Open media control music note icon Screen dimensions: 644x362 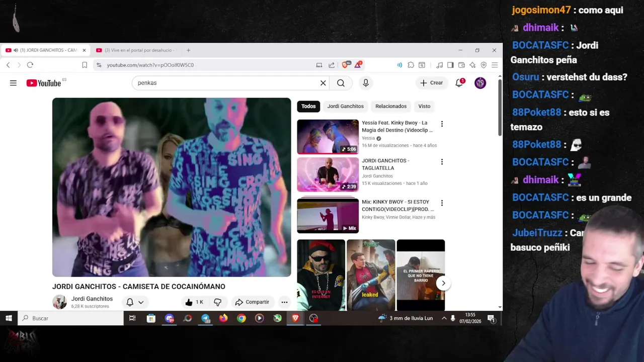coord(440,65)
